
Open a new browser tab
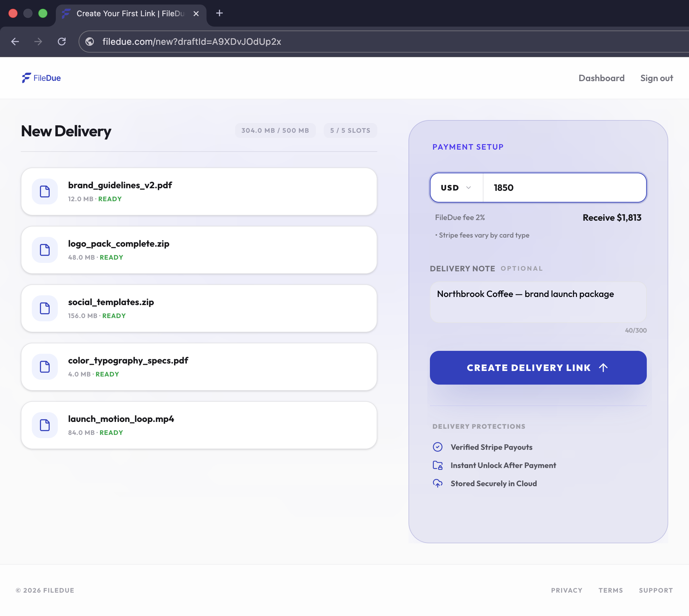click(219, 13)
